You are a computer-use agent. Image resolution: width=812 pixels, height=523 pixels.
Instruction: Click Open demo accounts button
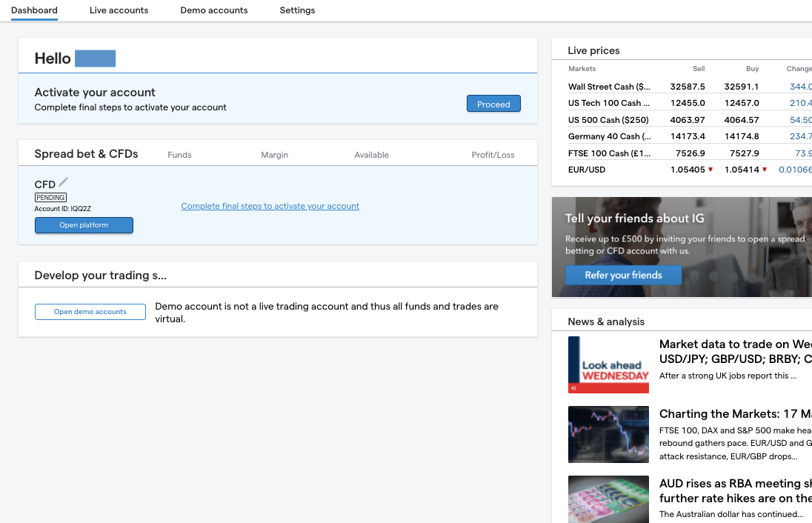pyautogui.click(x=90, y=312)
